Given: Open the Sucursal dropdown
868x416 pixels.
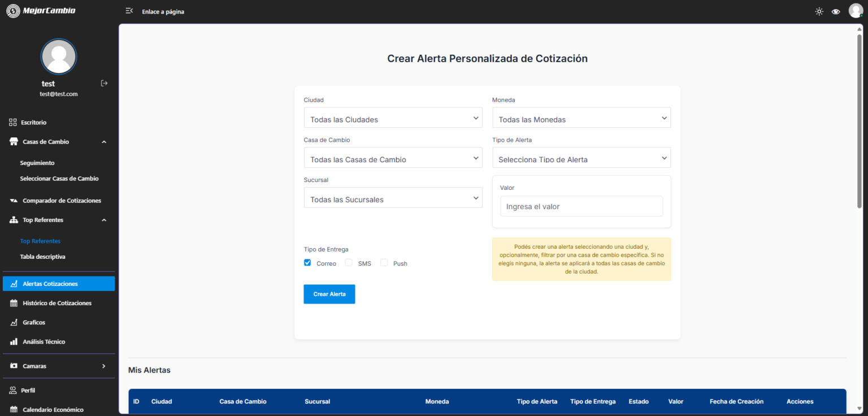Looking at the screenshot, I should pos(393,198).
